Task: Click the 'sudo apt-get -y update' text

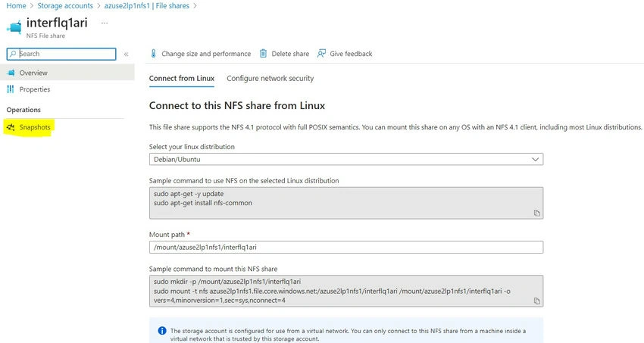Action: [189, 194]
